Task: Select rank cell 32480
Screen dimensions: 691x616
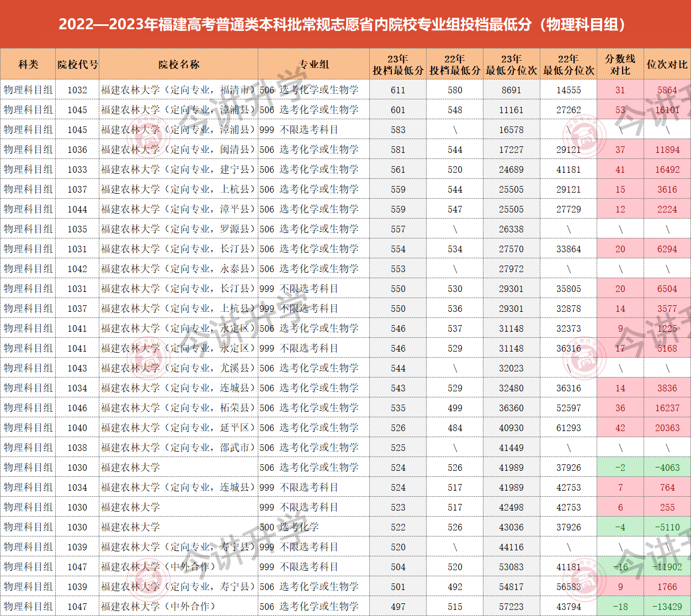Action: point(512,388)
